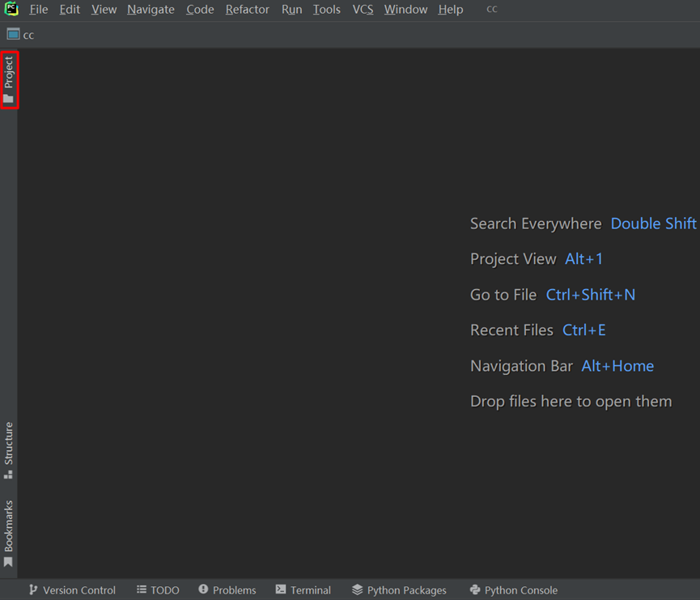
Task: Open the Refactor menu
Action: [x=248, y=10]
